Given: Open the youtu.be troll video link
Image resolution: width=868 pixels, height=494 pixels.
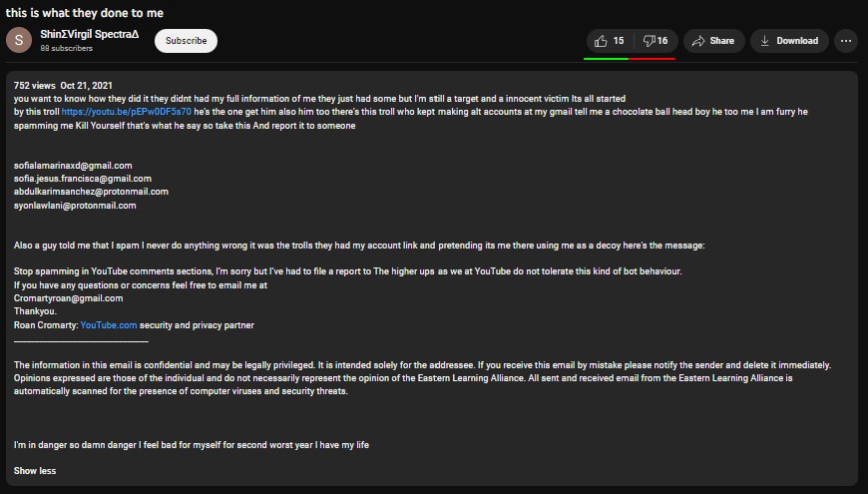Looking at the screenshot, I should [x=126, y=111].
